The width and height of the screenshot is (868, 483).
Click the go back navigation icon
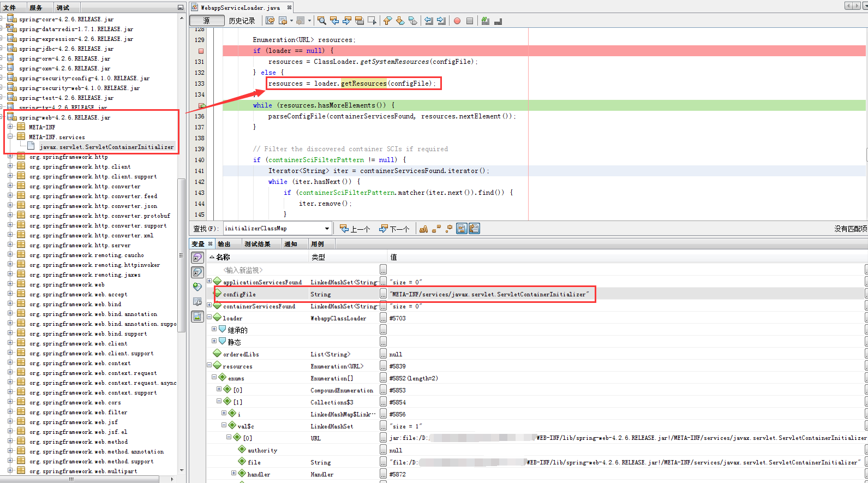pyautogui.click(x=283, y=21)
